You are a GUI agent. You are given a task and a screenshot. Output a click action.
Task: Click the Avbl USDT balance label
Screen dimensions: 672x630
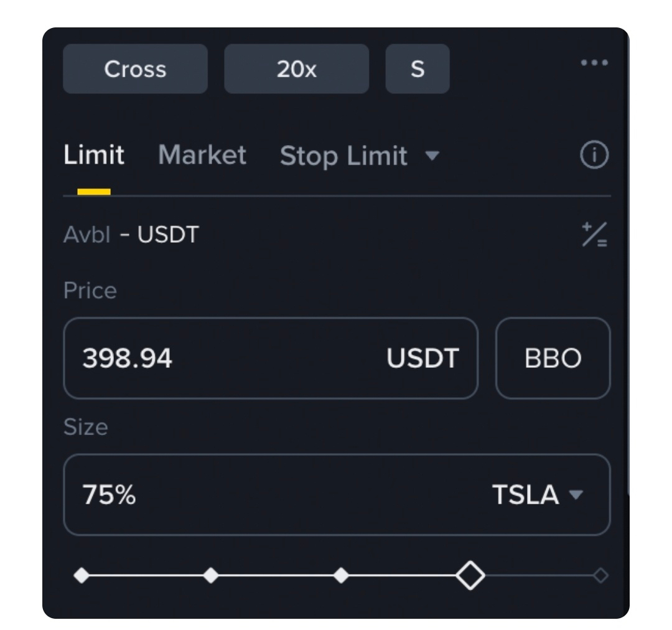[131, 235]
